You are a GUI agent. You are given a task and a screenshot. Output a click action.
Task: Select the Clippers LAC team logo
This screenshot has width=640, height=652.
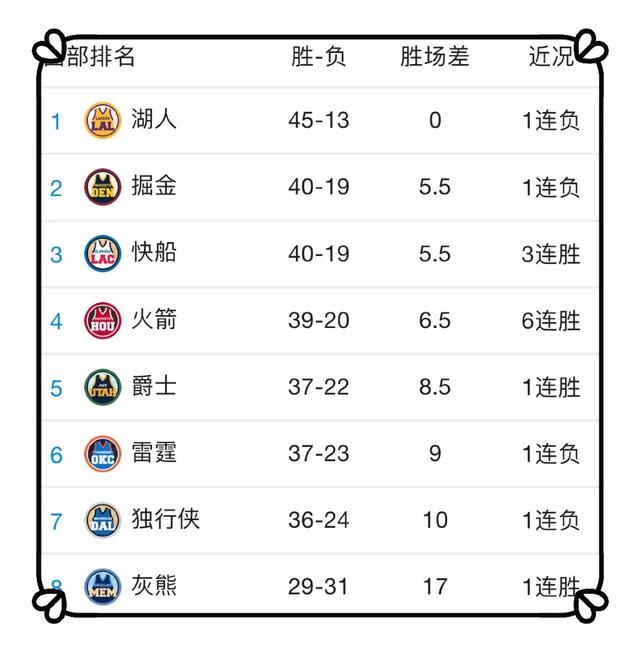click(103, 254)
